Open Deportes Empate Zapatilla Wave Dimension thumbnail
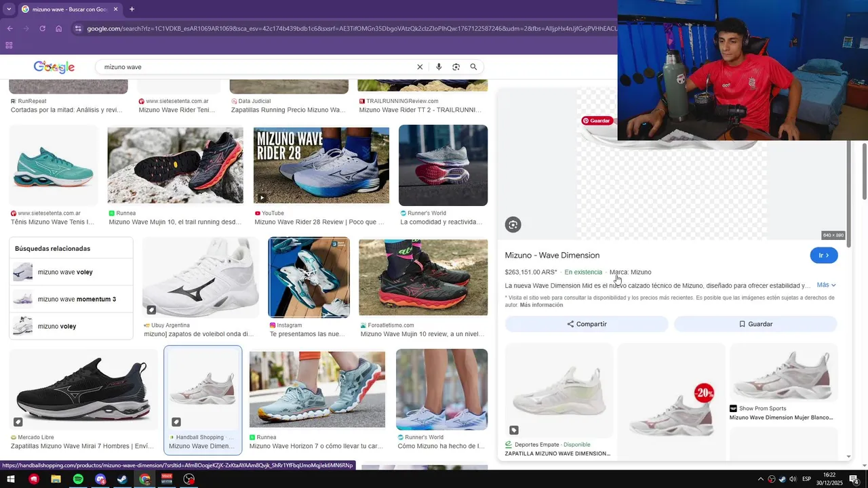Image resolution: width=868 pixels, height=488 pixels. tap(559, 390)
